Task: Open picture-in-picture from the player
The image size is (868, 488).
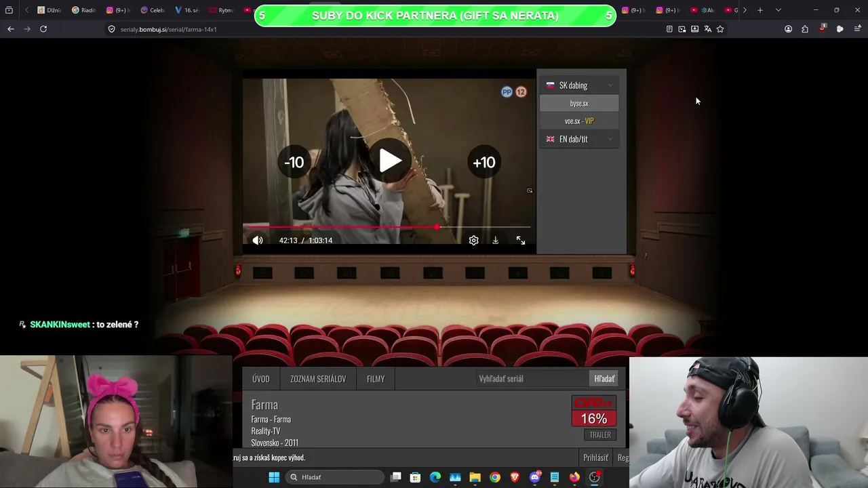Action: [530, 190]
